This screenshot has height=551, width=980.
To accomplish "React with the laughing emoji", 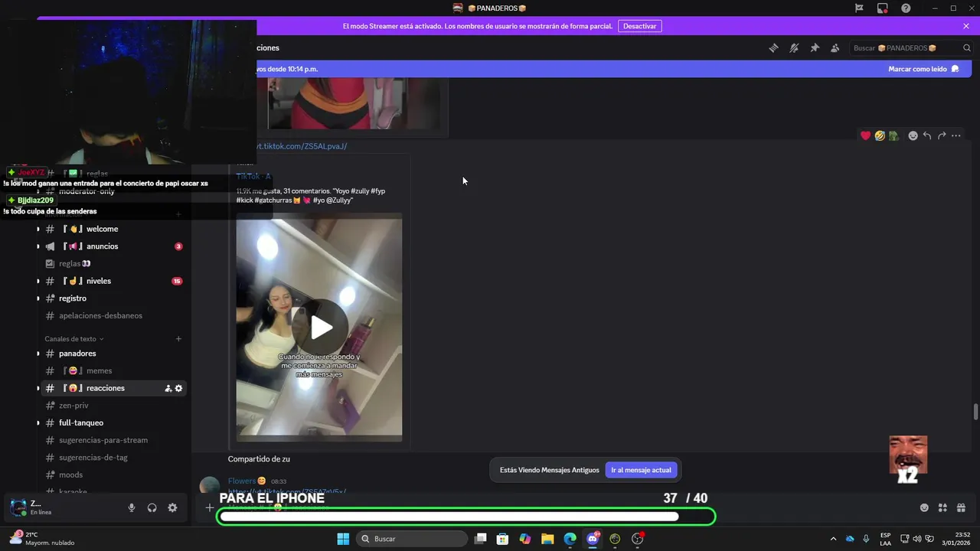I will tap(880, 135).
